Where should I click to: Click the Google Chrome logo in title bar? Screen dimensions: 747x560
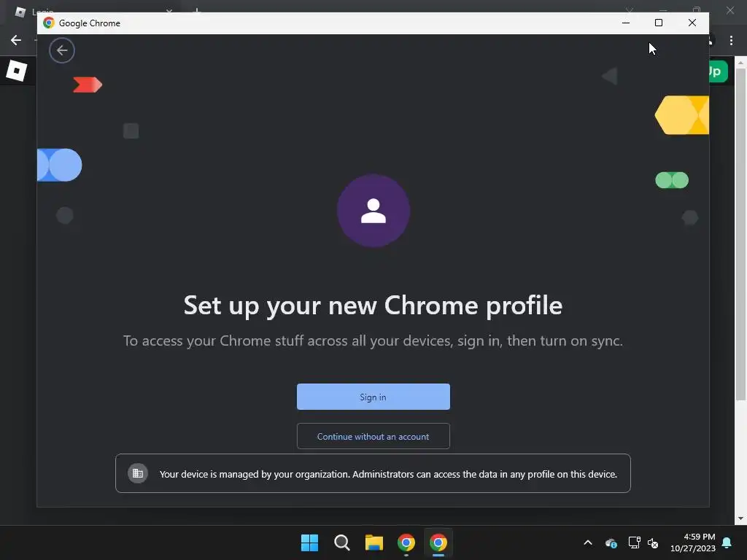(x=49, y=23)
